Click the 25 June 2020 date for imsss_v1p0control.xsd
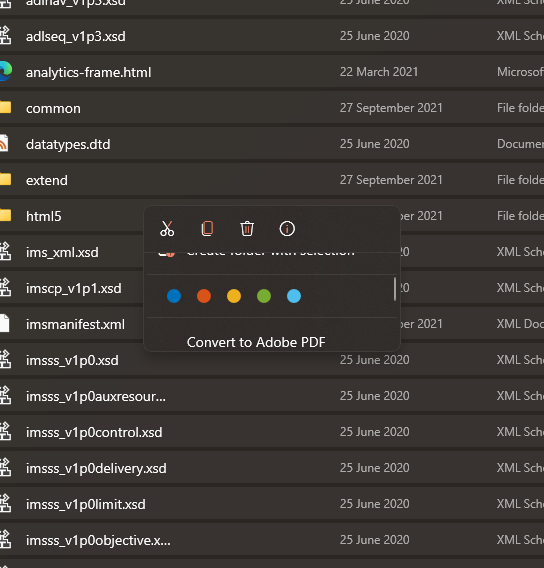Viewport: 544px width, 568px height. [374, 432]
